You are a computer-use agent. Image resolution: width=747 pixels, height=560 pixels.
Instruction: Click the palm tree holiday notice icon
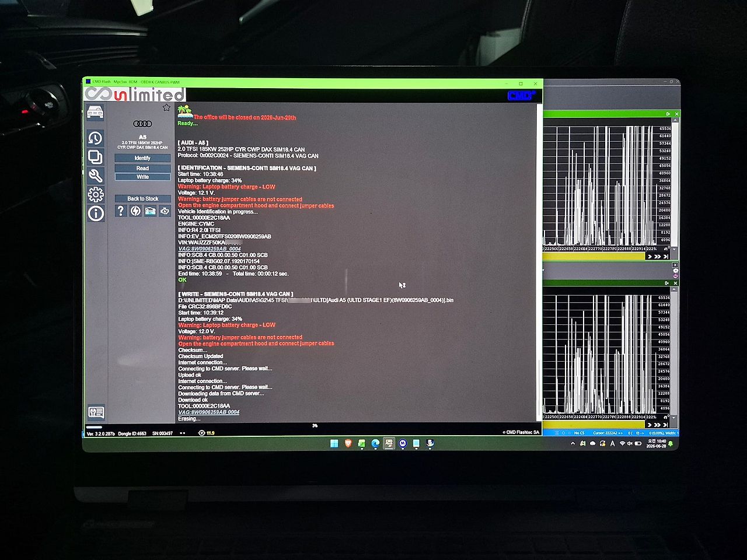coord(185,111)
